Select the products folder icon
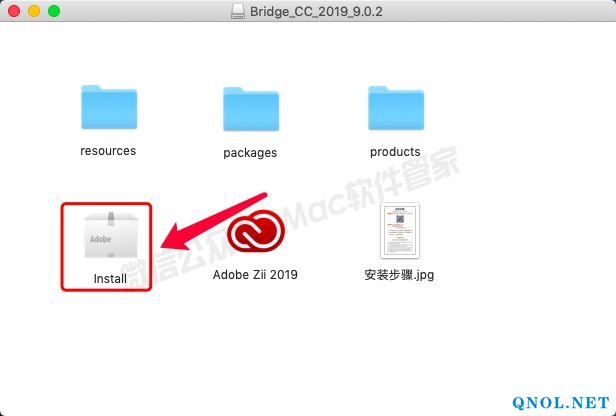 (x=396, y=108)
